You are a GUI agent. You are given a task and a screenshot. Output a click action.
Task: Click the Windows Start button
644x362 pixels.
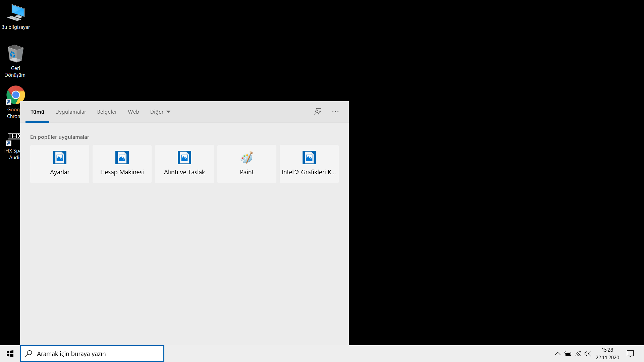pyautogui.click(x=10, y=354)
